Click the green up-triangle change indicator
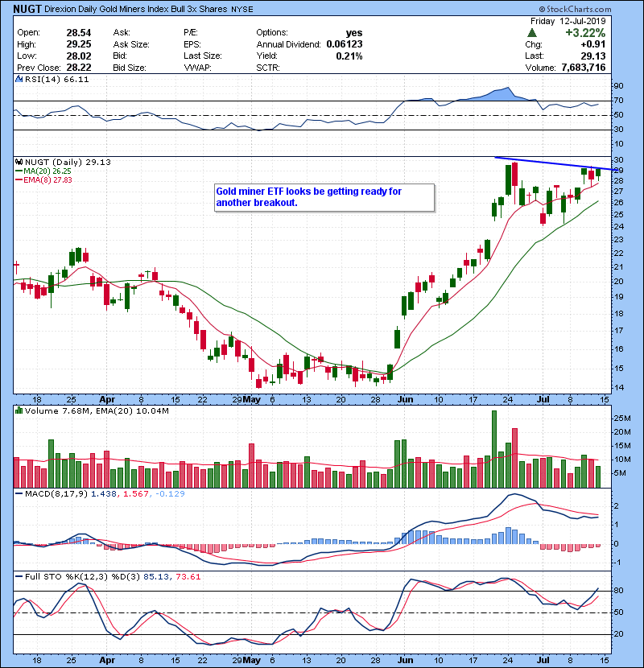 pyautogui.click(x=531, y=33)
